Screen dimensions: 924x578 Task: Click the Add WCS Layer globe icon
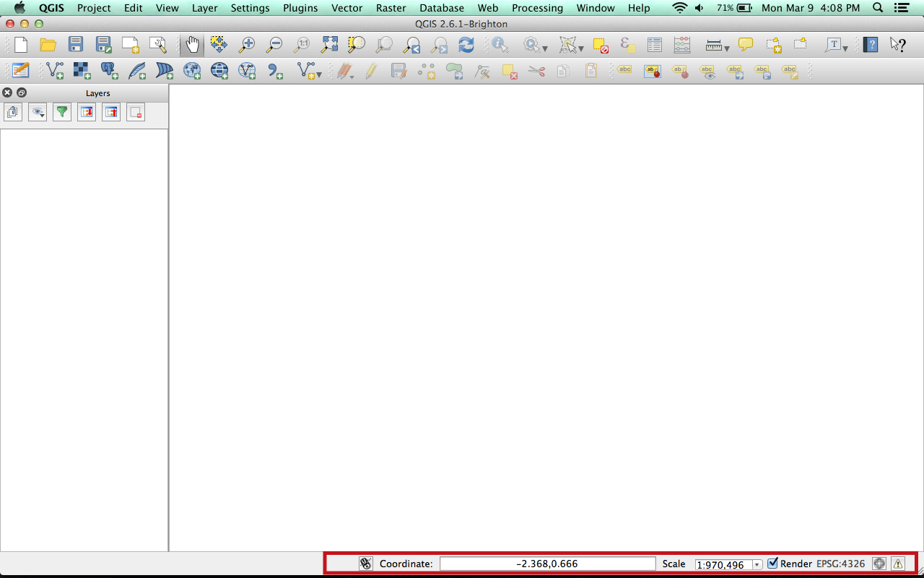(x=219, y=71)
